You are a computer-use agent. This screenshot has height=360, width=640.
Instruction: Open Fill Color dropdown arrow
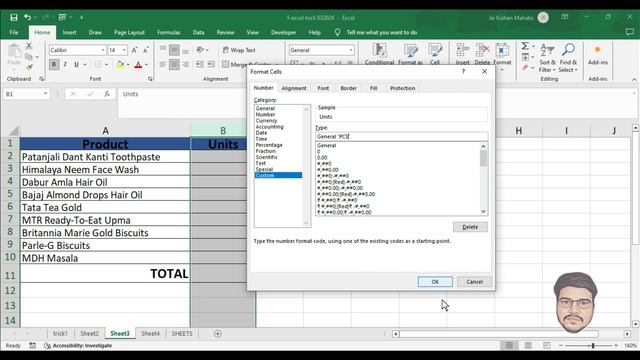pos(128,64)
